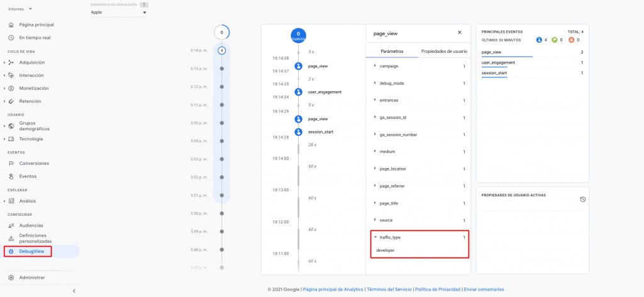The width and height of the screenshot is (644, 297).
Task: Expand Adquisición section in sidebar
Action: pyautogui.click(x=4, y=62)
